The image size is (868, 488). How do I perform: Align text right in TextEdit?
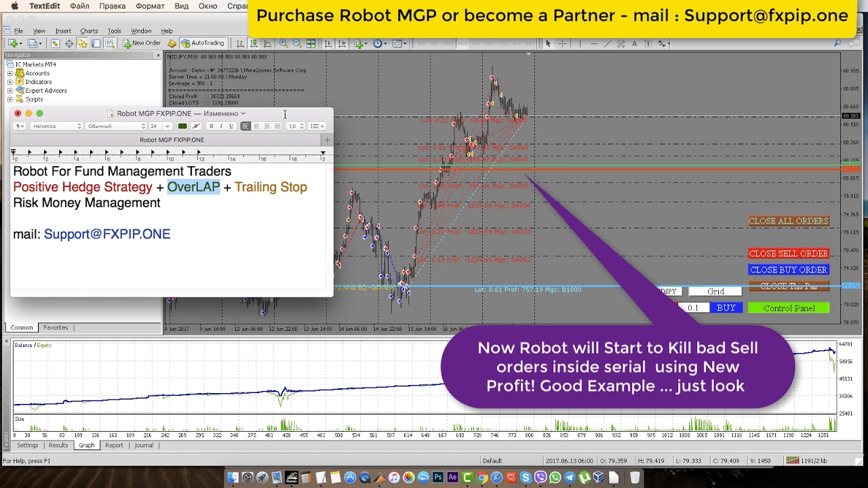pyautogui.click(x=267, y=126)
